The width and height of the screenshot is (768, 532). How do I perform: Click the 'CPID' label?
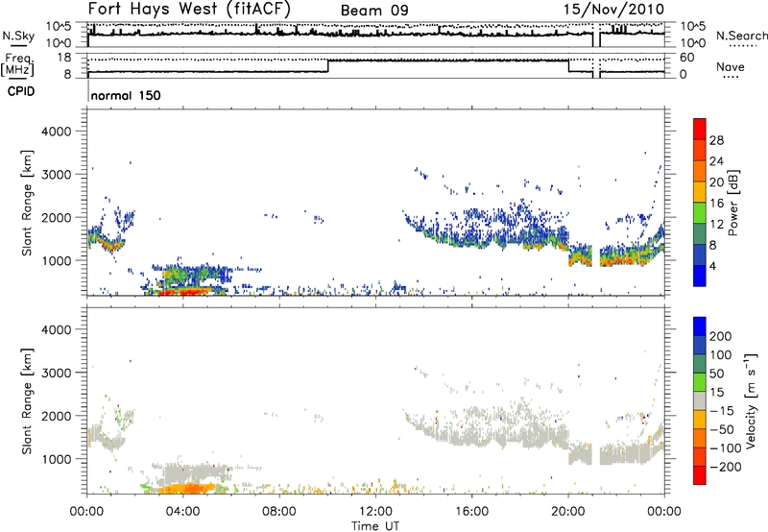click(x=21, y=91)
